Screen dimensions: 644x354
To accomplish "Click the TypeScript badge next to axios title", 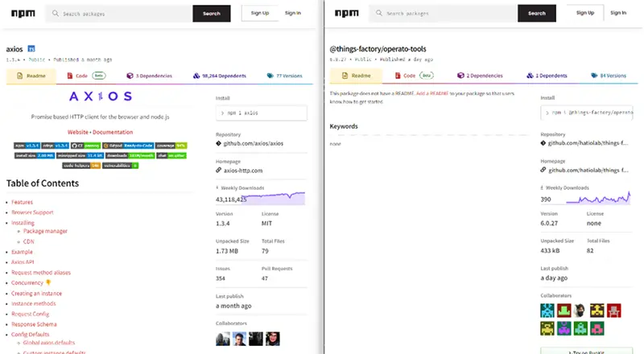I will pos(31,48).
